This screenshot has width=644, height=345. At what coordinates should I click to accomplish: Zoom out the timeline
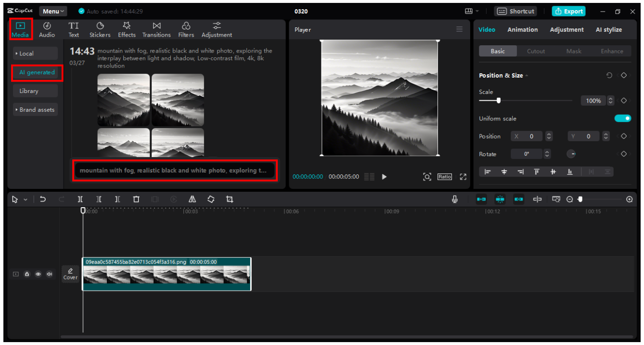click(570, 199)
